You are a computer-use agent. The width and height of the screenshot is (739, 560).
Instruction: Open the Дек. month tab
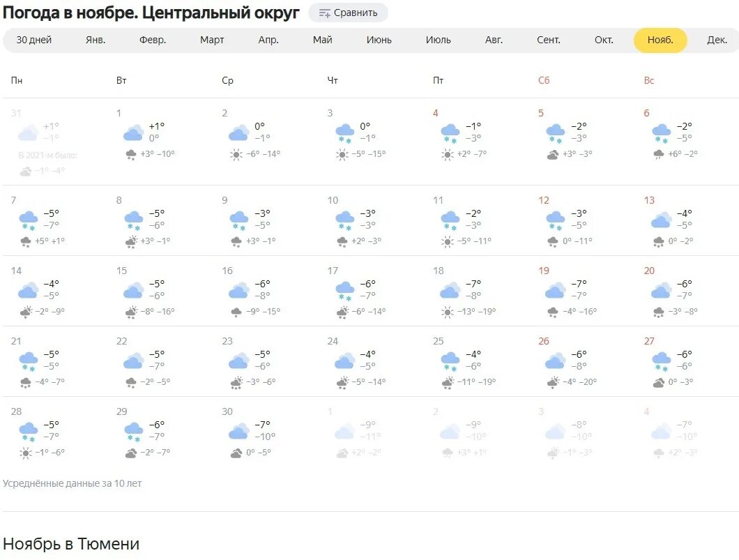[717, 40]
